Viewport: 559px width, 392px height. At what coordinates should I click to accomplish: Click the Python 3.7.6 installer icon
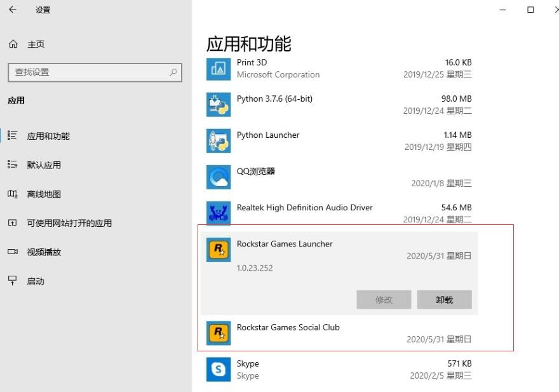tap(219, 104)
